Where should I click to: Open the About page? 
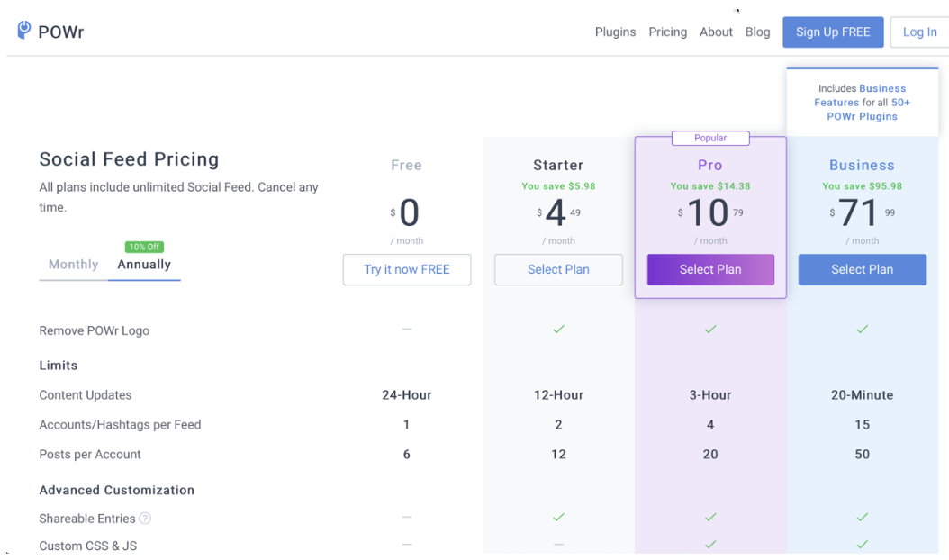click(716, 32)
